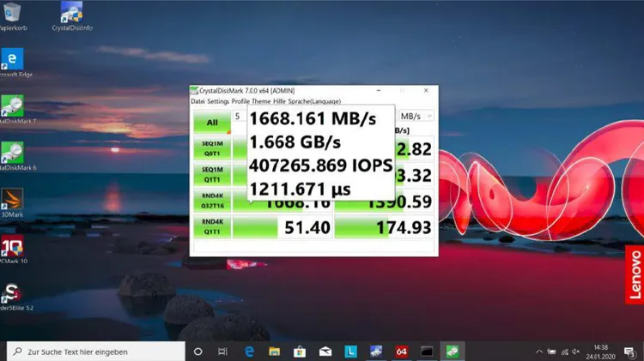Open the Hilfe menu

[x=279, y=101]
